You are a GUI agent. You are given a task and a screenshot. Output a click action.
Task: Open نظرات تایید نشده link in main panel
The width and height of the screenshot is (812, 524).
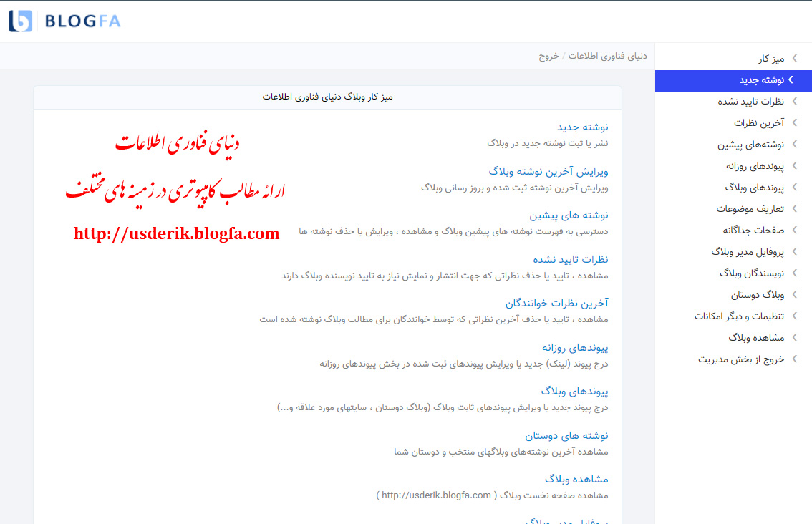click(571, 259)
